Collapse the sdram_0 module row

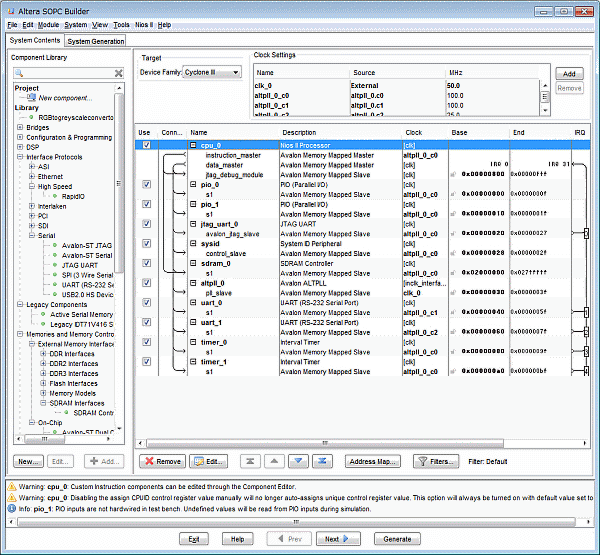193,263
